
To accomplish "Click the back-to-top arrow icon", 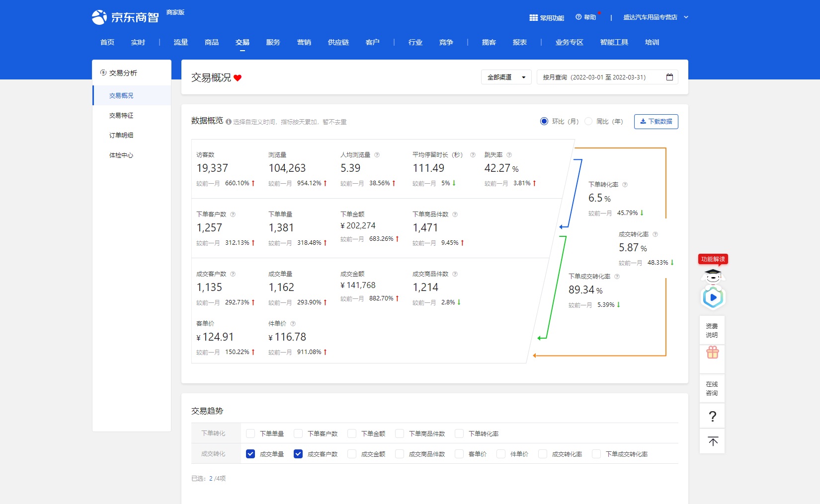I will 712,441.
